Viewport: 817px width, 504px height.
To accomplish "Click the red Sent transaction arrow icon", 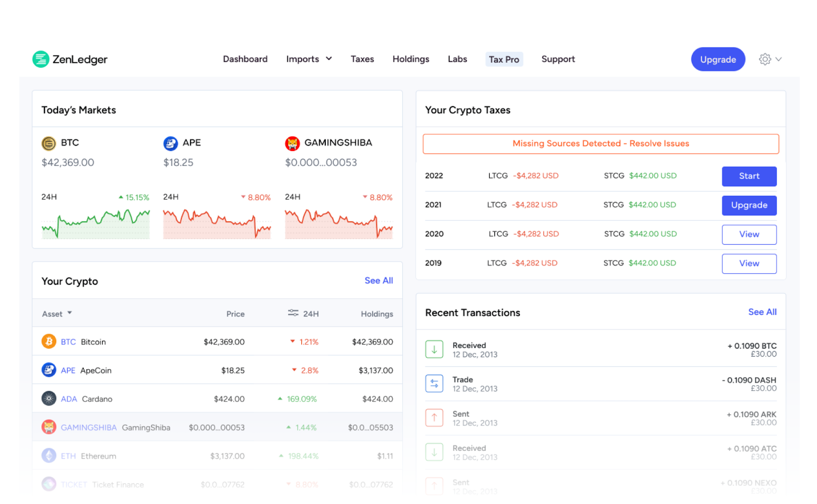I will [434, 418].
